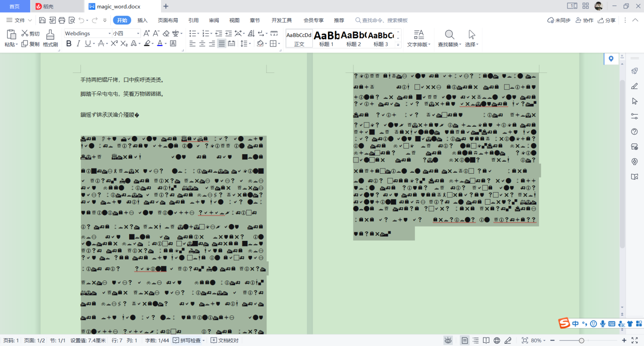Switch to the 插入 (Insert) ribbon tab
Image resolution: width=644 pixels, height=346 pixels.
[x=142, y=20]
